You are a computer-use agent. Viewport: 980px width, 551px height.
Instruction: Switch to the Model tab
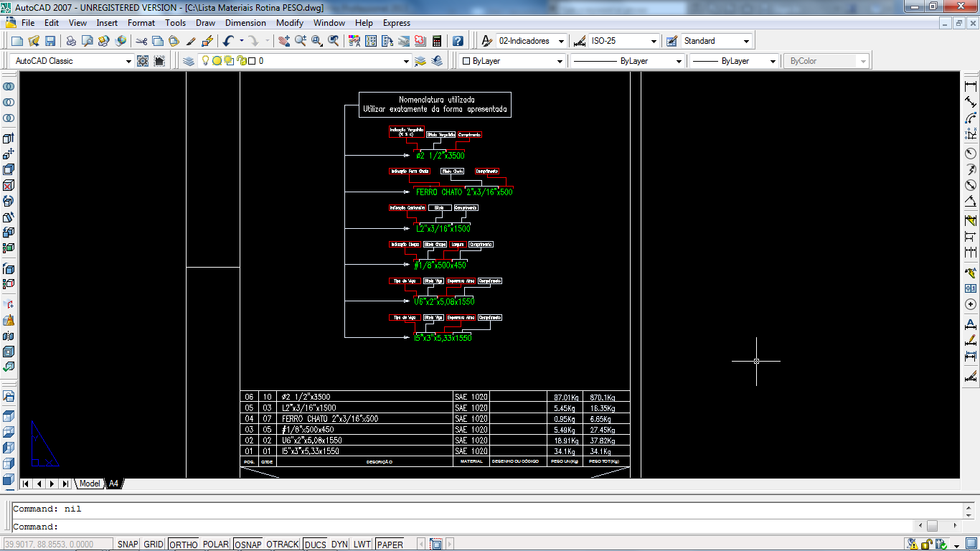[x=90, y=484]
